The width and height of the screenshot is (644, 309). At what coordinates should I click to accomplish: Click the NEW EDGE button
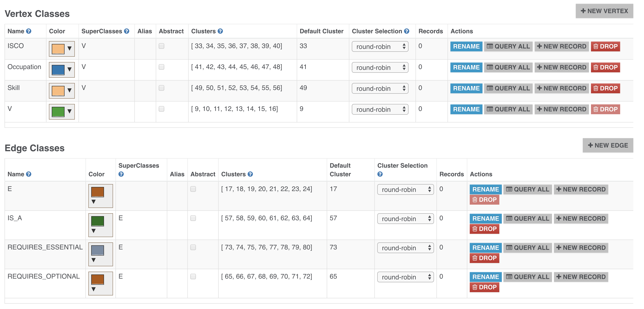pos(608,145)
